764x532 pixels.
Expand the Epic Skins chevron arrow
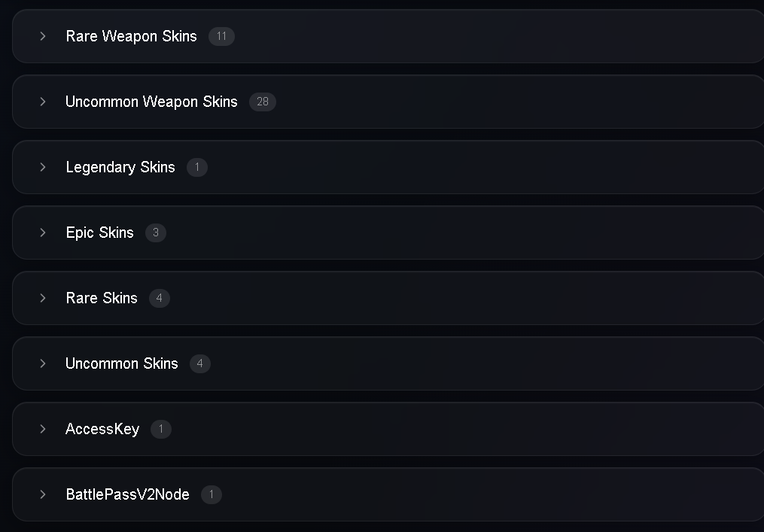click(43, 233)
